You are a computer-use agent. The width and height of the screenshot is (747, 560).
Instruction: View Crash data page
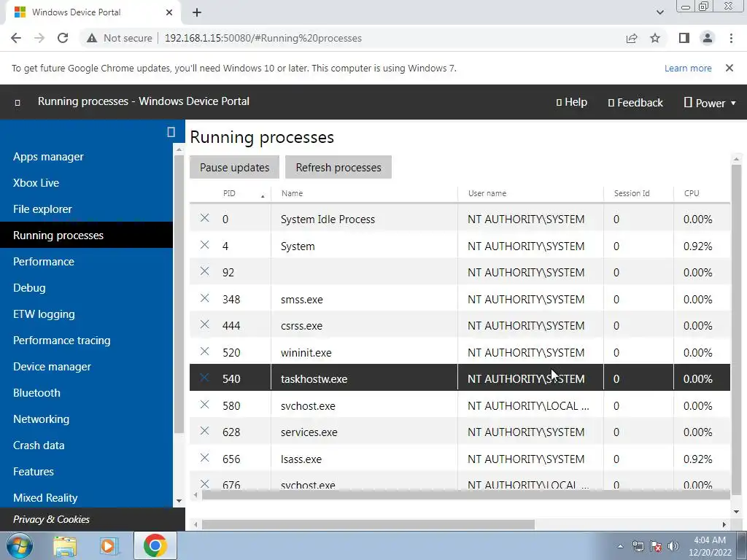pos(39,446)
